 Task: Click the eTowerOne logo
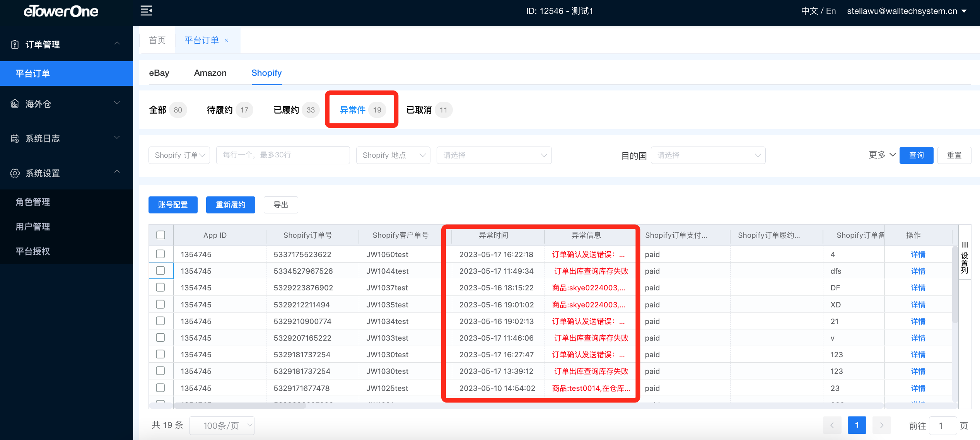(x=61, y=11)
